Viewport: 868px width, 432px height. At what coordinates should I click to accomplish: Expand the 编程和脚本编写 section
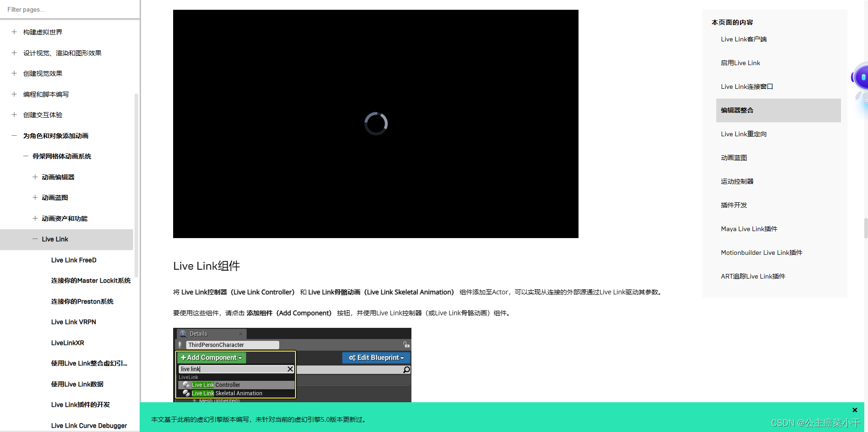click(x=14, y=94)
